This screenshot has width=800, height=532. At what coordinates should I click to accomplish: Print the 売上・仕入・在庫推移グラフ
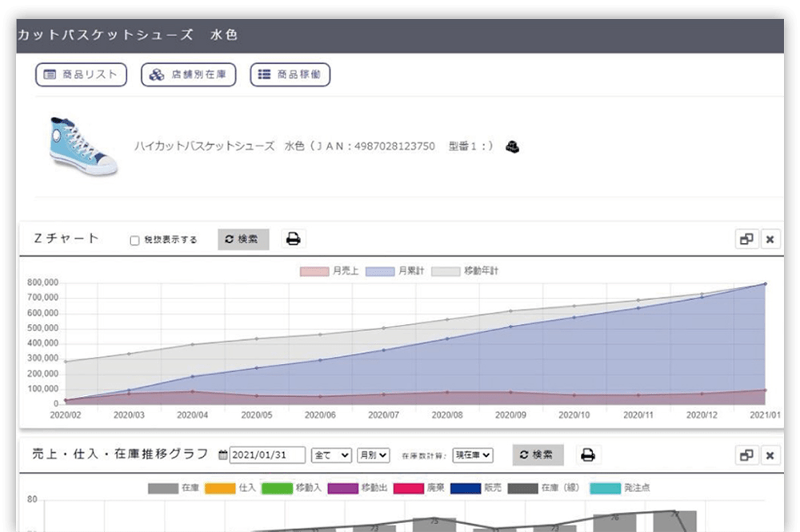pos(588,455)
